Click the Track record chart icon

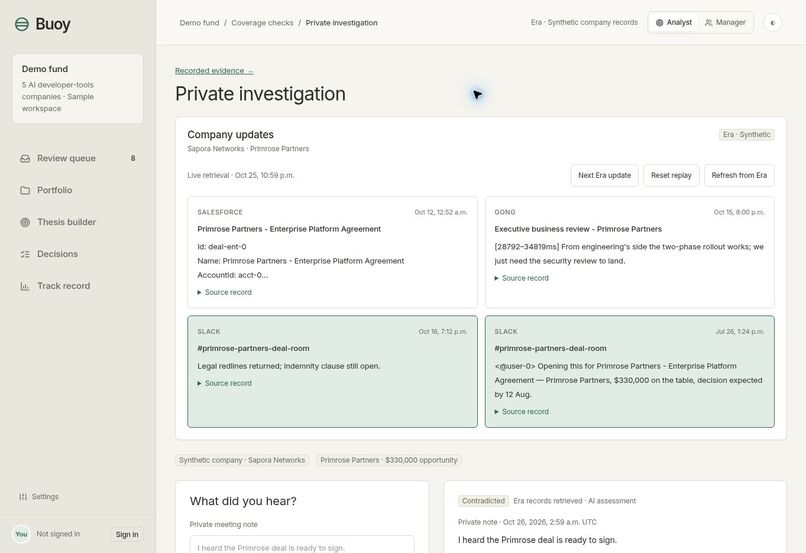coord(25,286)
